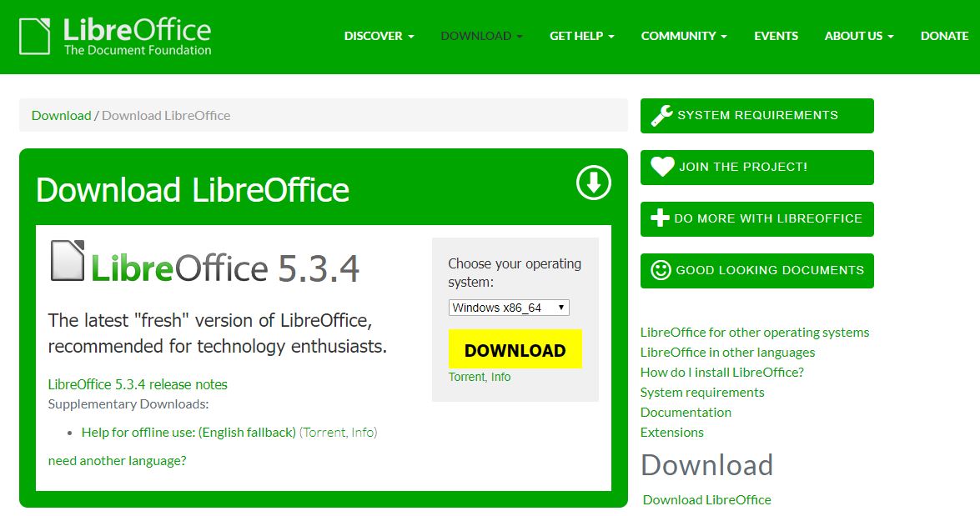Viewport: 980px width, 516px height.
Task: Open the Donate page
Action: point(944,36)
